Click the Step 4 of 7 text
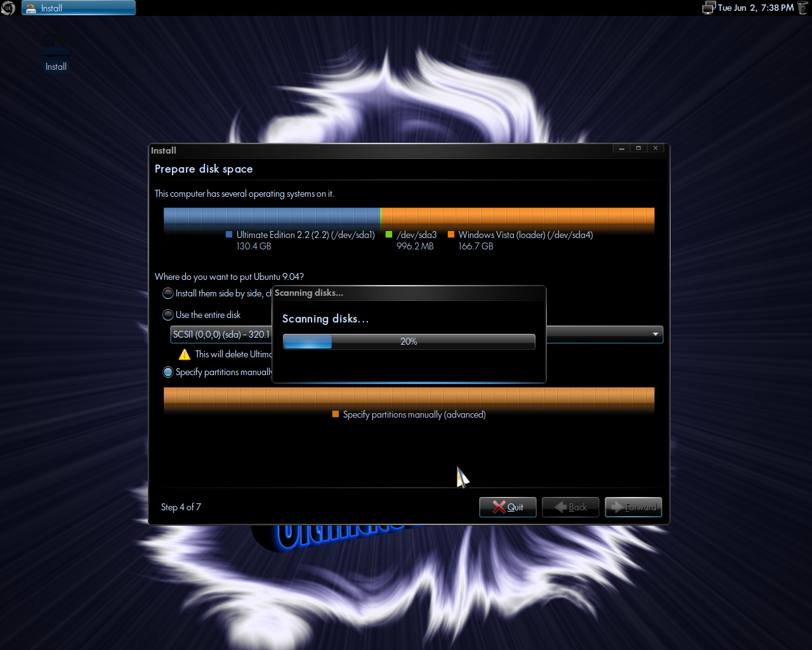 pyautogui.click(x=181, y=507)
